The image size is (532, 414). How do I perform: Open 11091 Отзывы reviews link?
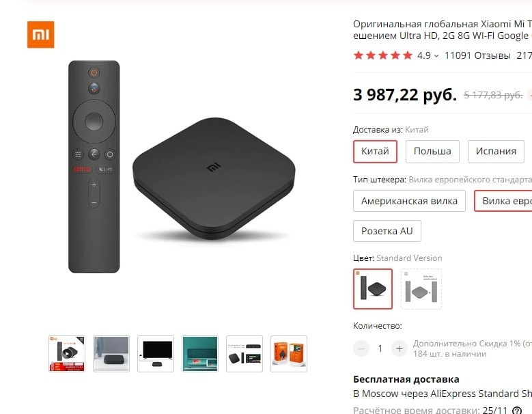(477, 55)
